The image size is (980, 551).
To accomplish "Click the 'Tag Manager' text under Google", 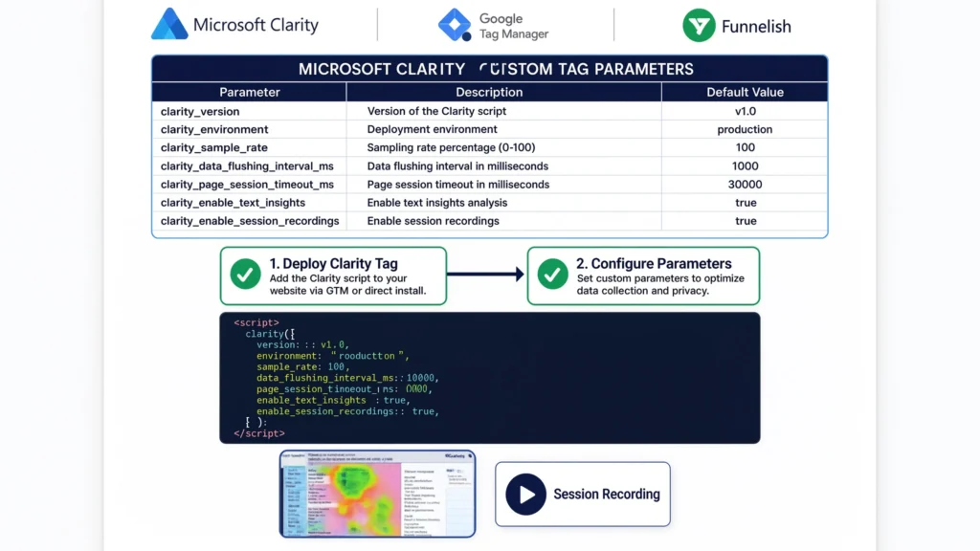I will (514, 33).
